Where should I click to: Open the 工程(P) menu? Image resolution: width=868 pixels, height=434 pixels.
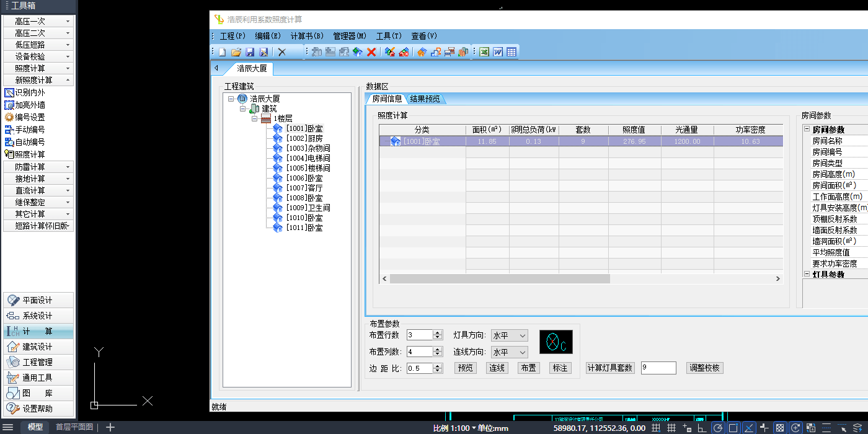click(x=232, y=36)
